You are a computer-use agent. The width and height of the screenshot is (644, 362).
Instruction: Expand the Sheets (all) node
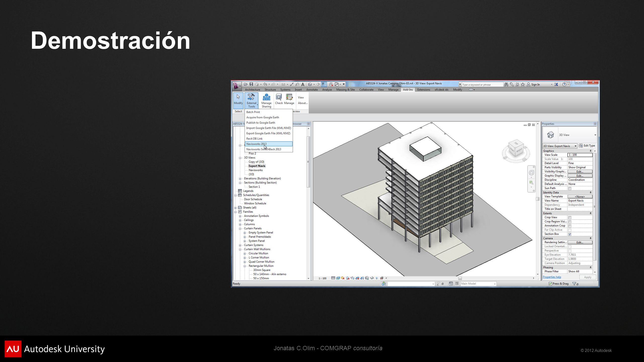pos(235,208)
